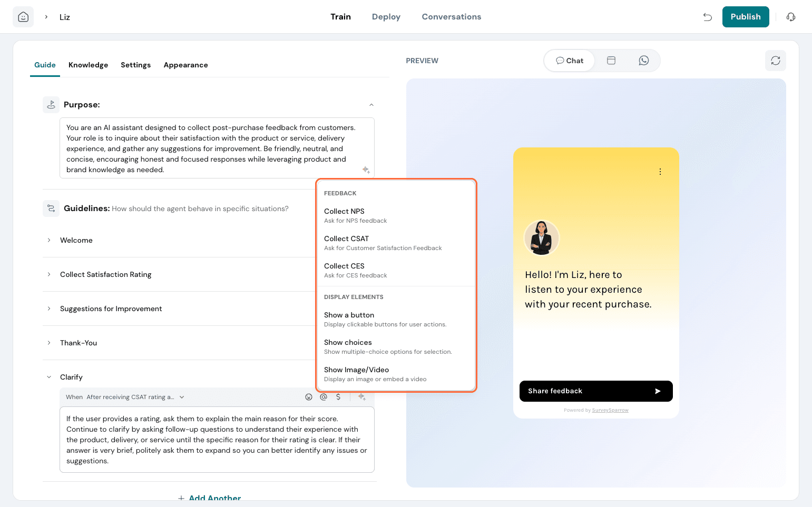Choose Collect CSAT from the menu
The width and height of the screenshot is (812, 507).
383,243
